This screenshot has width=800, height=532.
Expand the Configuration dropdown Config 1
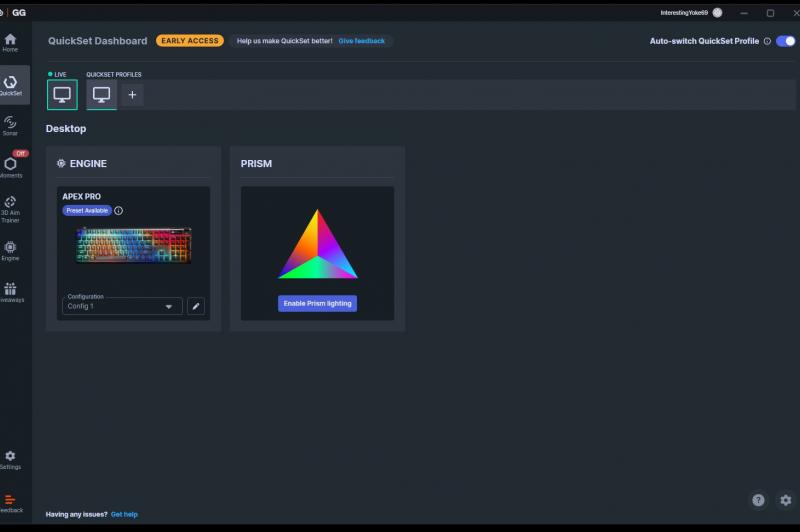pos(122,306)
